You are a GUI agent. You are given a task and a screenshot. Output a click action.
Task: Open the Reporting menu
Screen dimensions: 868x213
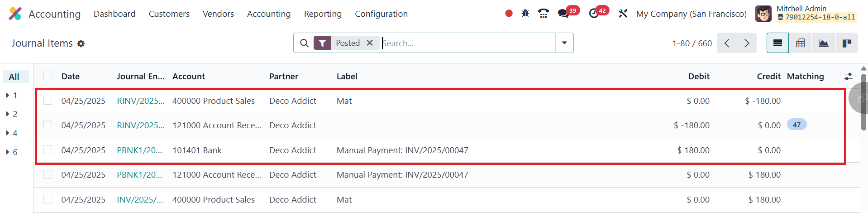[x=323, y=14]
